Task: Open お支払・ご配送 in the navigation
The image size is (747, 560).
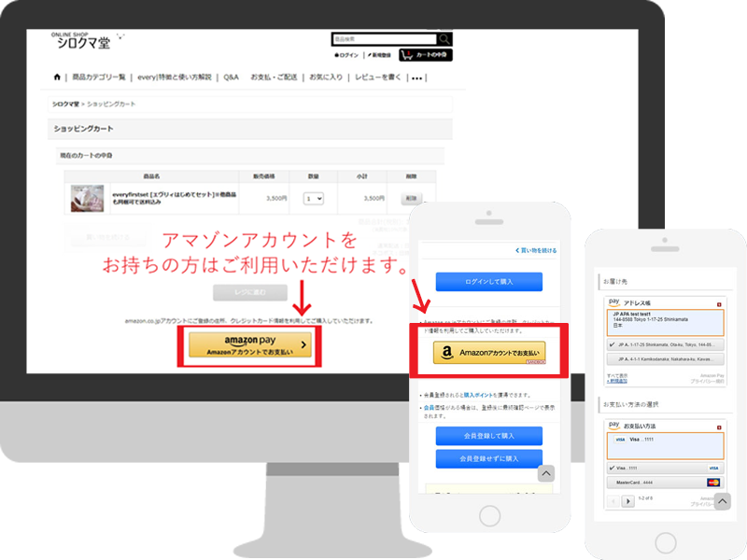Action: (274, 77)
